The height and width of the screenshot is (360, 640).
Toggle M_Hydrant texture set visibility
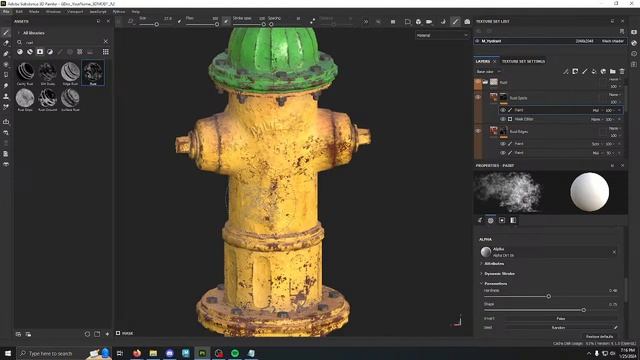(x=477, y=41)
